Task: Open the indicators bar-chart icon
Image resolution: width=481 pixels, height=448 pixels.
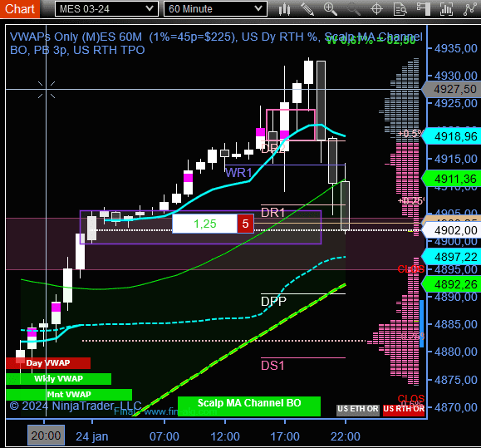Action: (x=446, y=9)
